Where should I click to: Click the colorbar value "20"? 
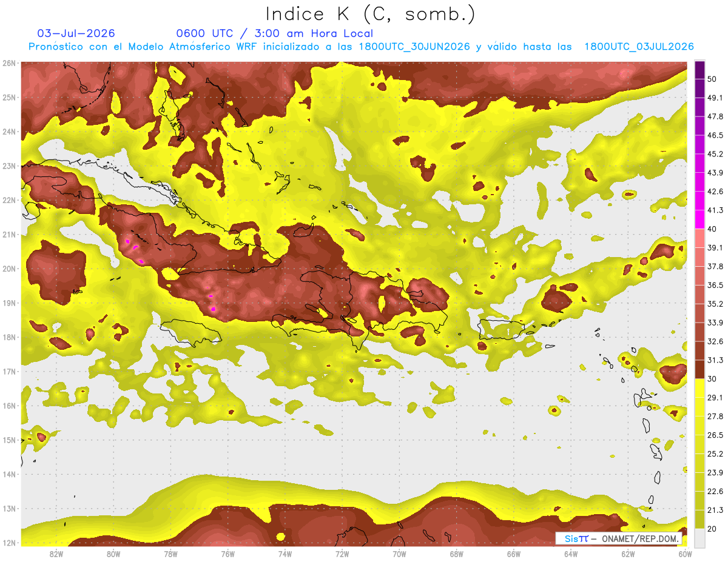click(x=713, y=529)
